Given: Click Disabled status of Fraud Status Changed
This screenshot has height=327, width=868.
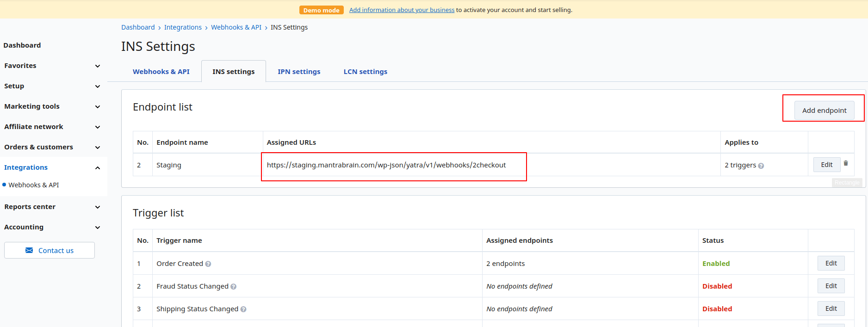Looking at the screenshot, I should [717, 286].
